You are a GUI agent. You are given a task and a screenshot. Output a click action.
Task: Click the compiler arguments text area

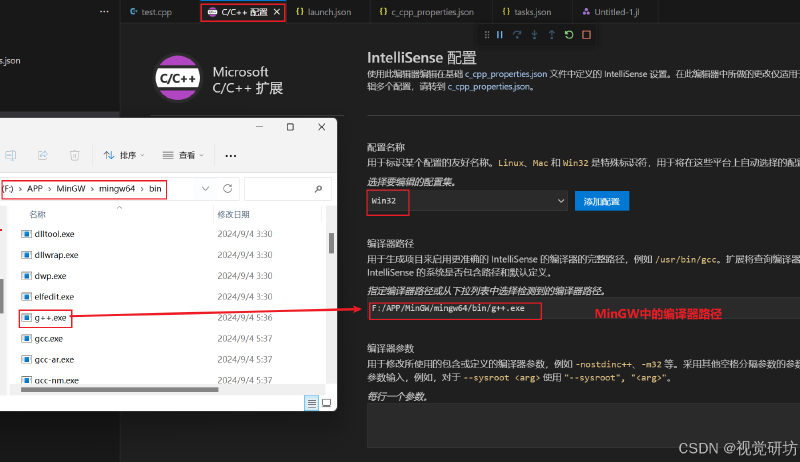point(583,425)
